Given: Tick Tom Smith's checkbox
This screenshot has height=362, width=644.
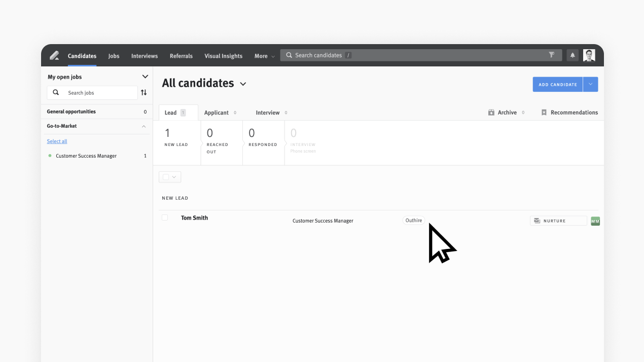Looking at the screenshot, I should pos(165,218).
